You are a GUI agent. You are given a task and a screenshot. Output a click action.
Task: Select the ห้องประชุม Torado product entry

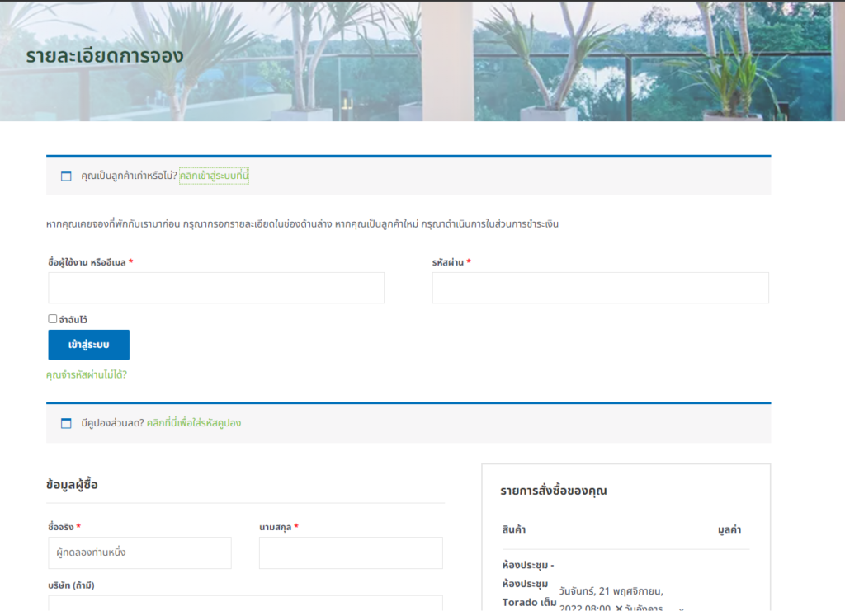coord(526,584)
